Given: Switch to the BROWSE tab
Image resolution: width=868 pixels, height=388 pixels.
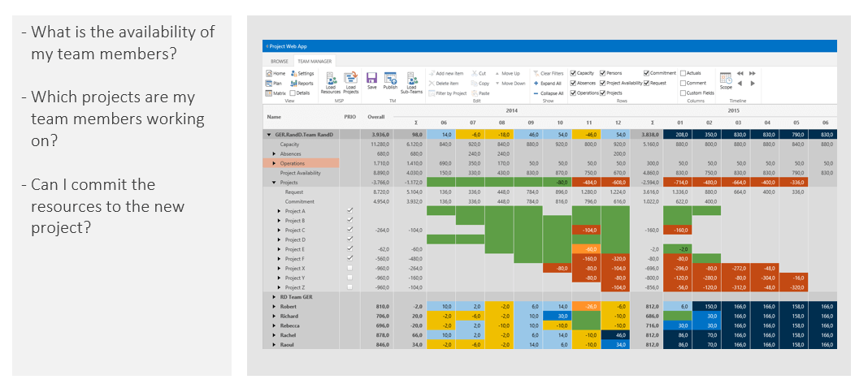Looking at the screenshot, I should coord(279,61).
